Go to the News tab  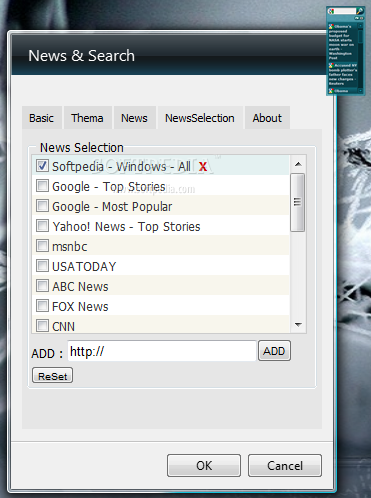click(x=134, y=118)
